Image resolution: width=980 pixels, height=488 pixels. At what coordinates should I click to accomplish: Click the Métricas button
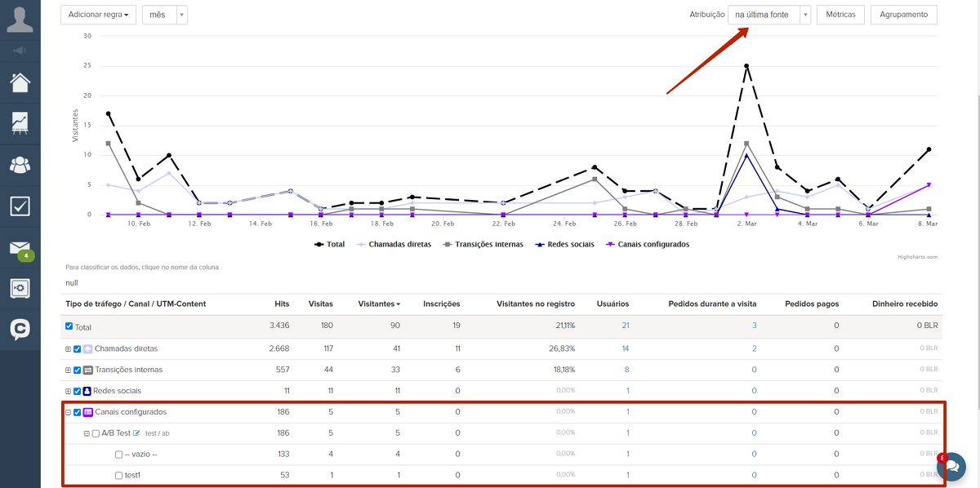point(840,15)
